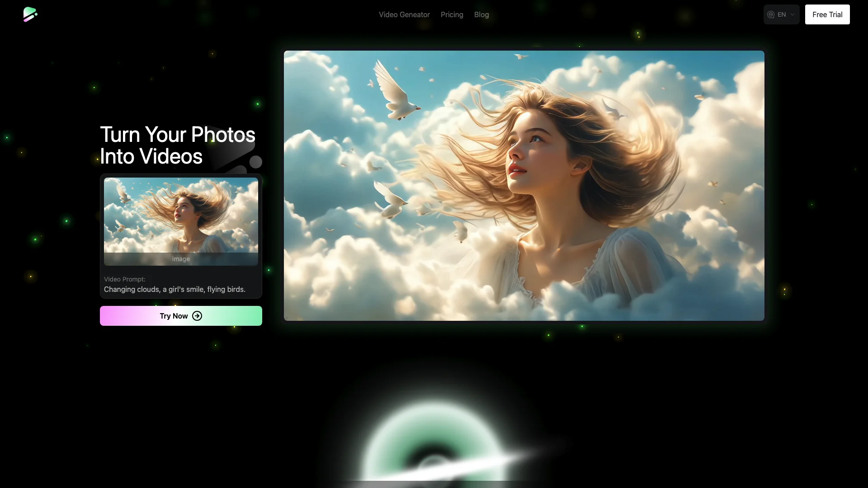Click the globe language icon
Viewport: 868px width, 488px height.
771,14
